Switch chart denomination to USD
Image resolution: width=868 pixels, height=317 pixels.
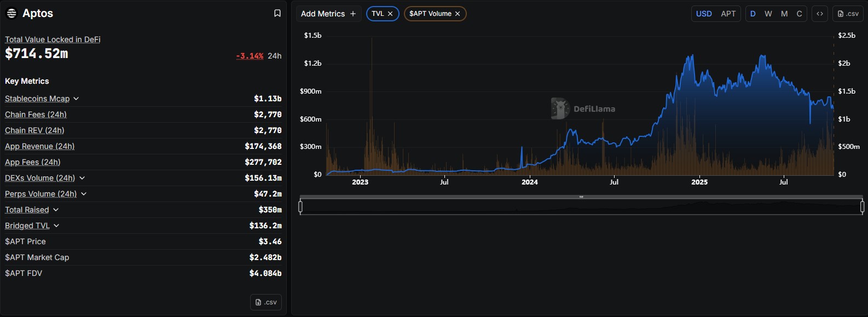coord(704,14)
